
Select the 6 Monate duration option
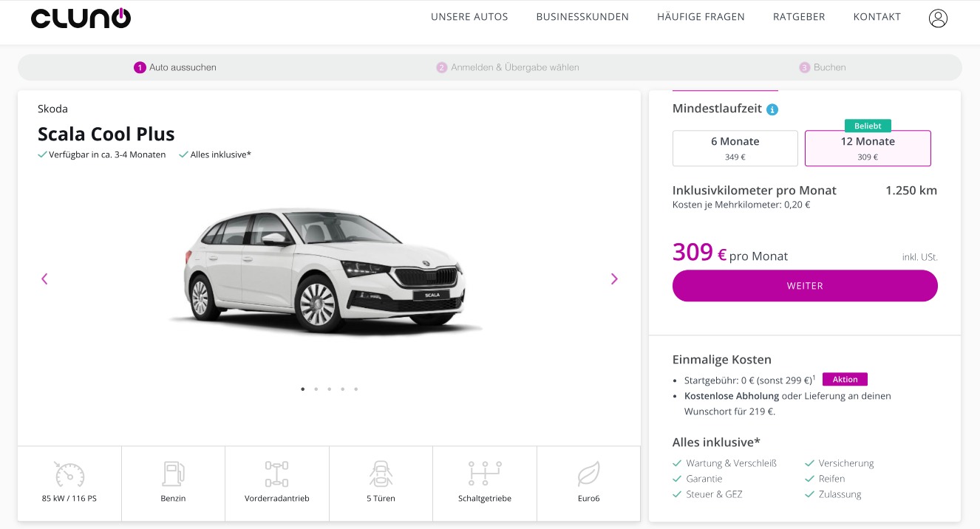[735, 149]
